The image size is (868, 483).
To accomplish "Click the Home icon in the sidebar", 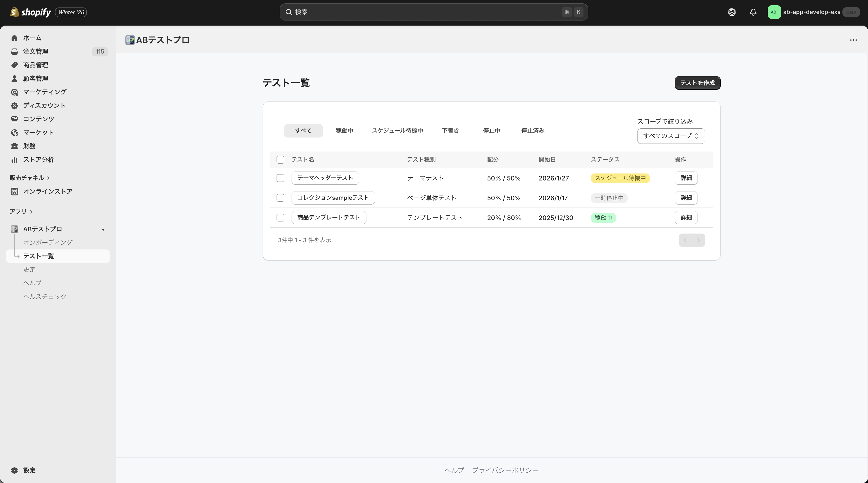I will click(14, 38).
